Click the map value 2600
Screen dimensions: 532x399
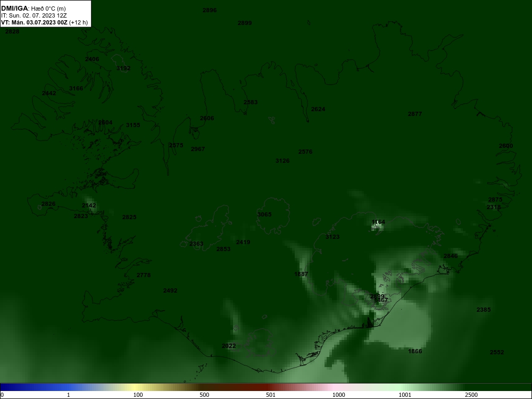click(x=506, y=146)
